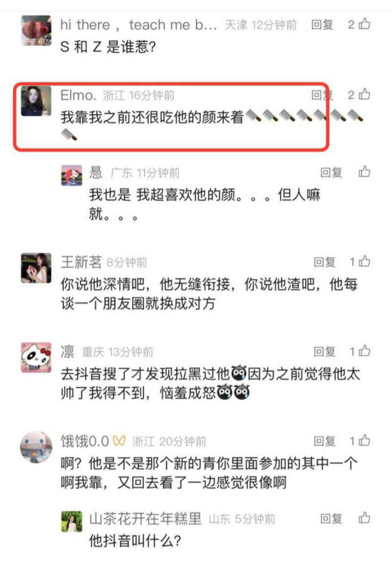Viewport: 392px width, 564px height.
Task: Like Elmo.'s comment with thumbs-up
Action: (x=364, y=94)
